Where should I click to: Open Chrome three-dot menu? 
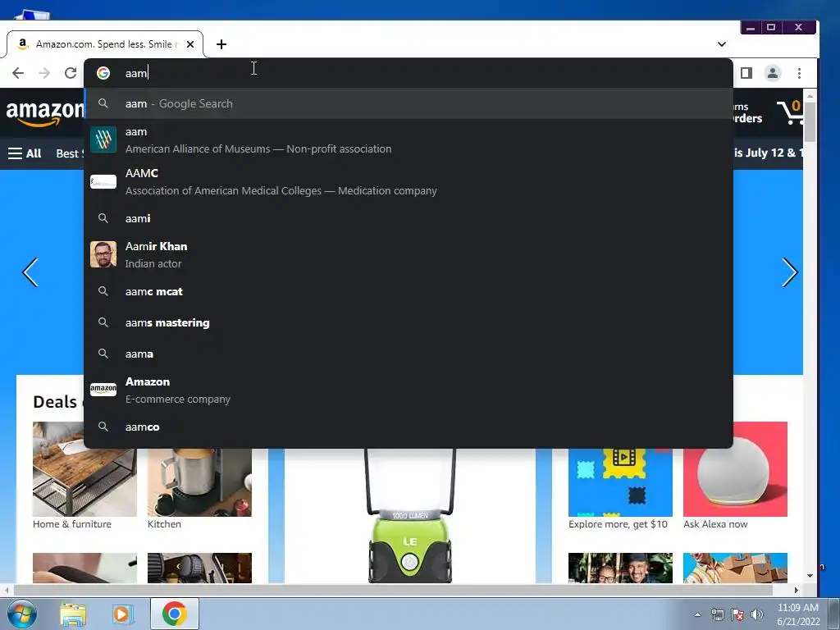click(799, 73)
